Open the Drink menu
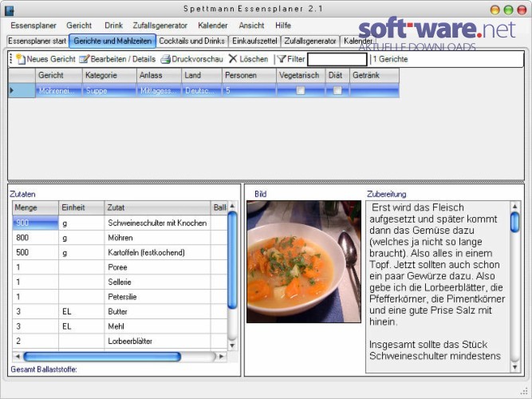The height and width of the screenshot is (399, 532). click(x=113, y=26)
